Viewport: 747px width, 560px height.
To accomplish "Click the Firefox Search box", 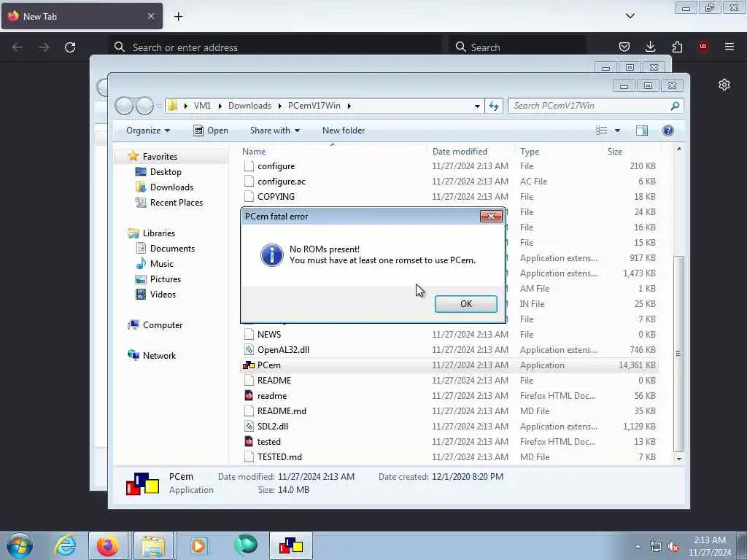I will point(517,47).
